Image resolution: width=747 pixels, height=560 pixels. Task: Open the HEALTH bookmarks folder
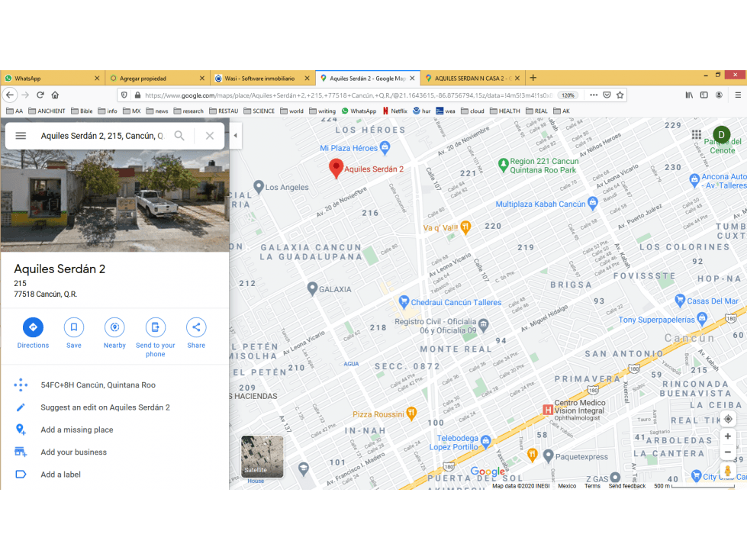(505, 111)
